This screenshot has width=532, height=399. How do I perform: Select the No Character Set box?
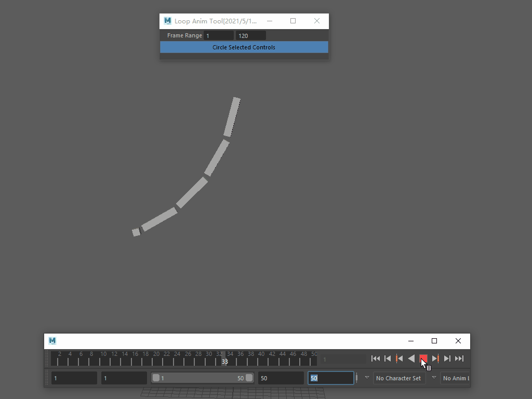tap(399, 378)
